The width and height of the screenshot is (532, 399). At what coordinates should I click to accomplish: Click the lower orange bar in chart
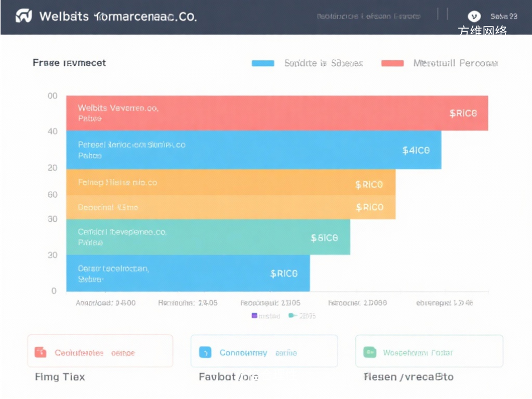[x=231, y=207]
